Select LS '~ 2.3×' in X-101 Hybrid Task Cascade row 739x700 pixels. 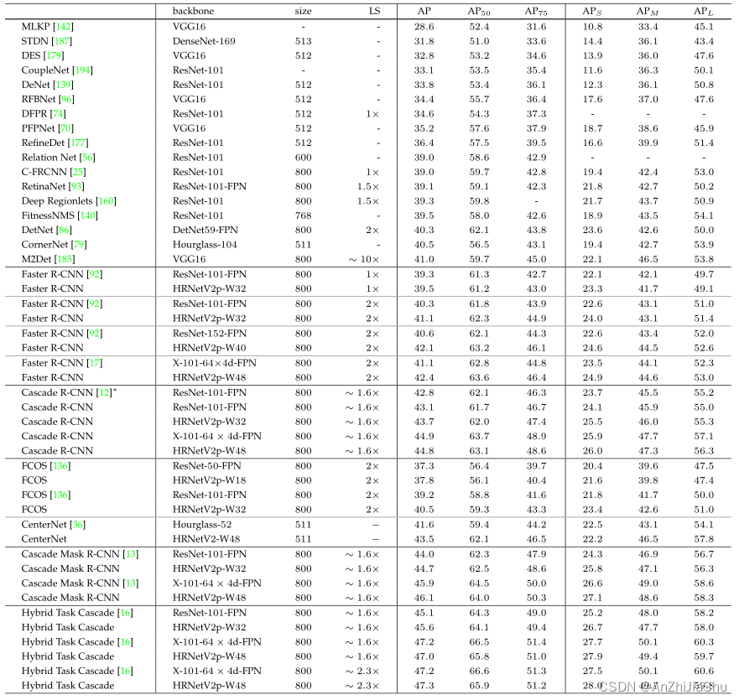click(x=362, y=671)
